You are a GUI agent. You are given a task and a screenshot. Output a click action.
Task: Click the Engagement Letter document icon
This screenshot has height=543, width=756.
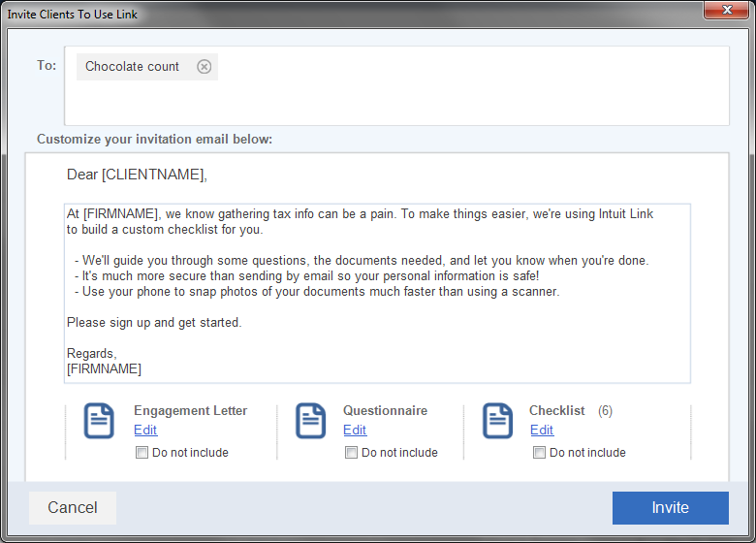click(x=99, y=421)
